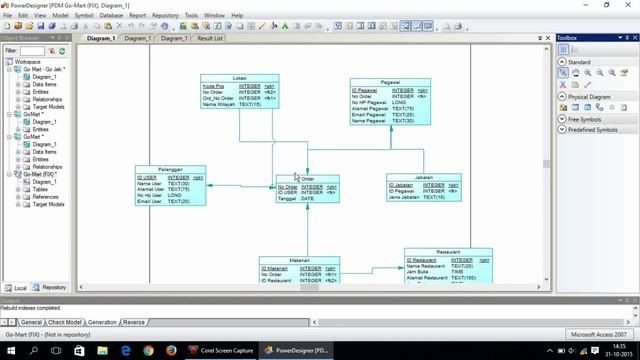Select the Delete scissors tool in Toolbox
This screenshot has height=360, width=640.
[x=563, y=85]
